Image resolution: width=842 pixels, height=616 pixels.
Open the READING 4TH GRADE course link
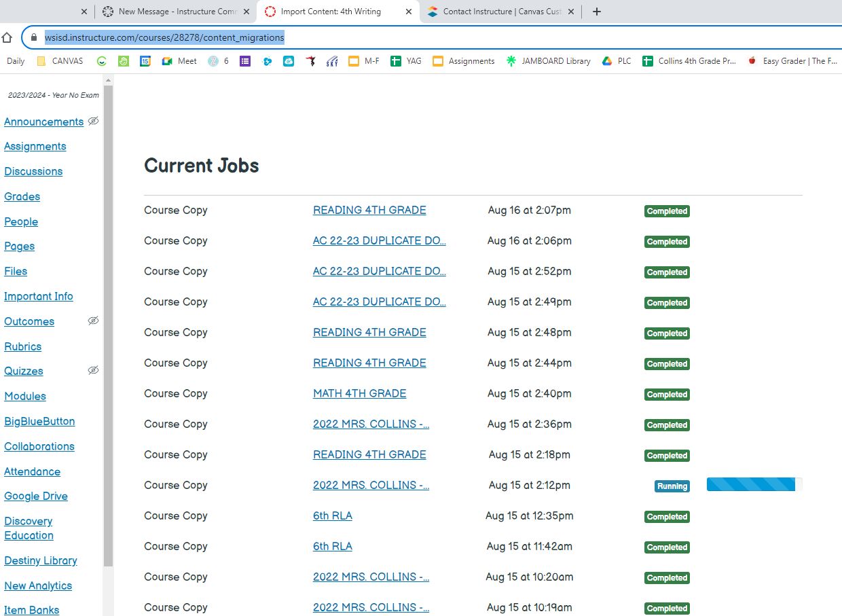point(369,210)
